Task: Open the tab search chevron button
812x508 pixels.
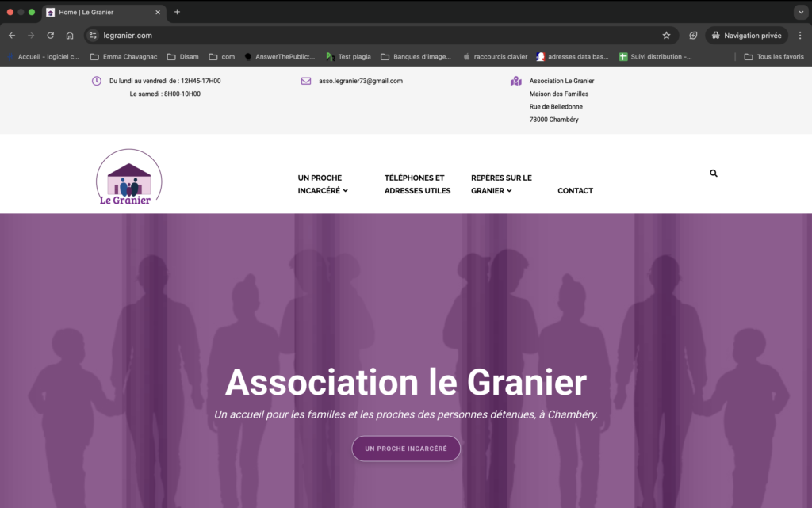Action: pyautogui.click(x=801, y=13)
